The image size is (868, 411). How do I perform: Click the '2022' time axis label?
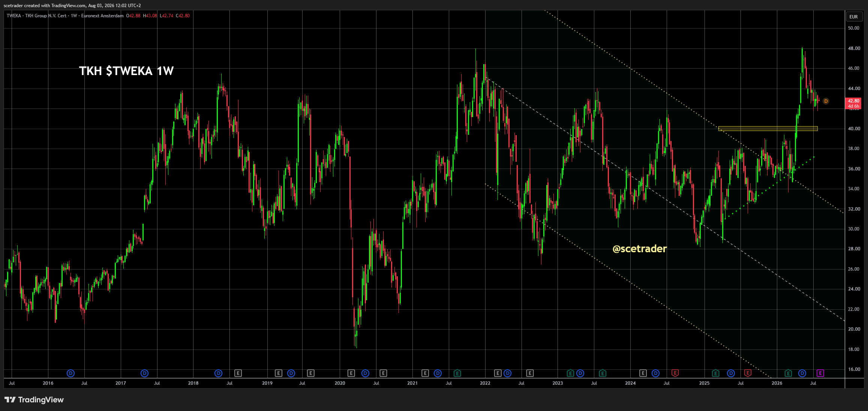pyautogui.click(x=485, y=383)
